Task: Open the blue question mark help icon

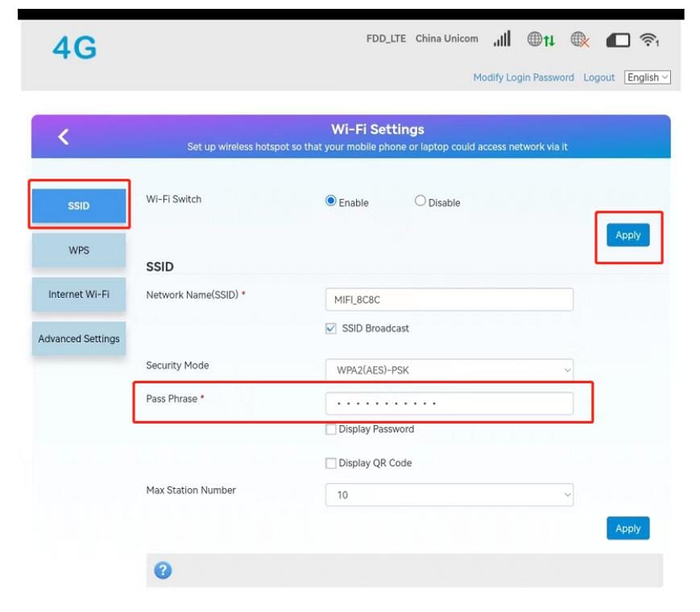Action: 163,570
